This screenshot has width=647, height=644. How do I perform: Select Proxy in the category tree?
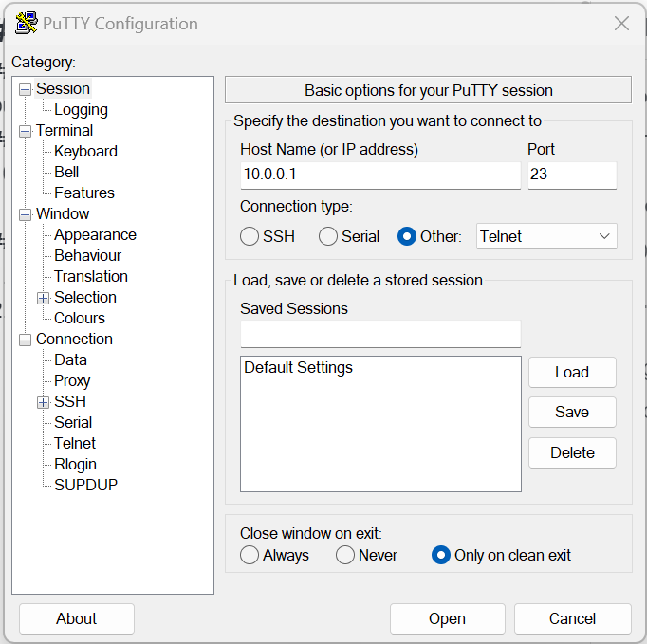[72, 381]
